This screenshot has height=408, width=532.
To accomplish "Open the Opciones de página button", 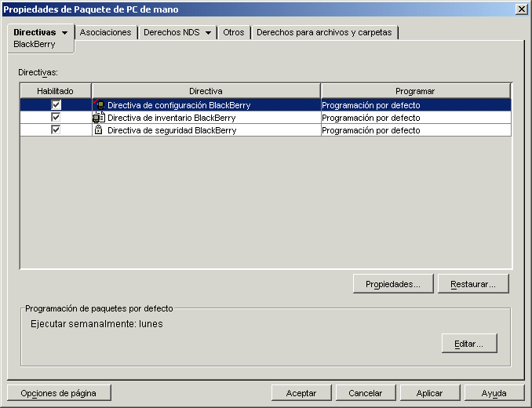I will tap(59, 393).
